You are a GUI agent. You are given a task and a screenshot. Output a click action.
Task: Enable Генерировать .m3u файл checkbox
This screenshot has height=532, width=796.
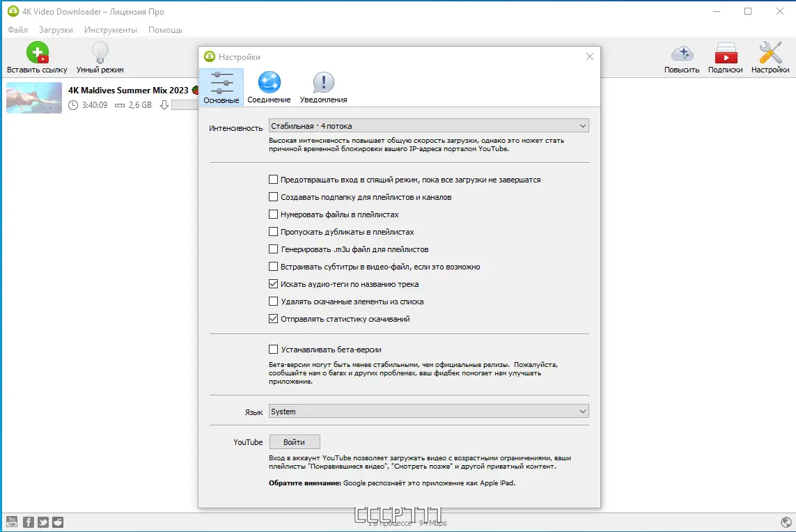click(x=273, y=249)
